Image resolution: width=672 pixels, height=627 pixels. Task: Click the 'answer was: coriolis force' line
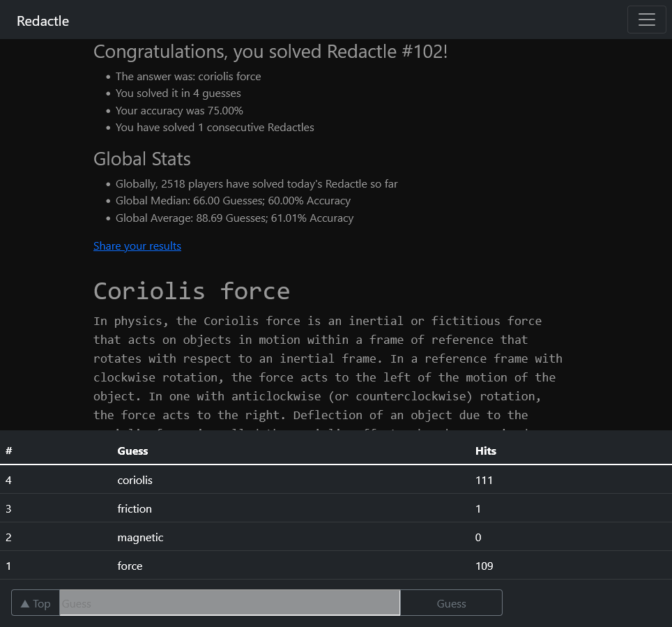click(188, 77)
